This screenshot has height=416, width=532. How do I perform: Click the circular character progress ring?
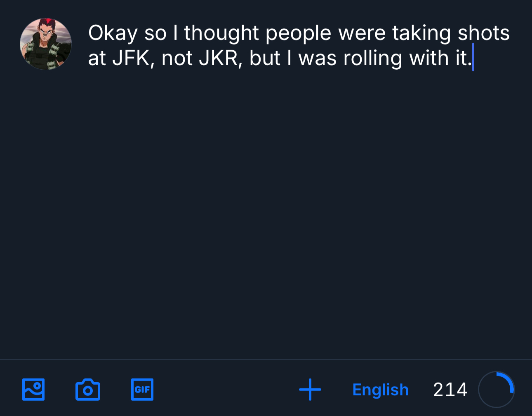[496, 390]
